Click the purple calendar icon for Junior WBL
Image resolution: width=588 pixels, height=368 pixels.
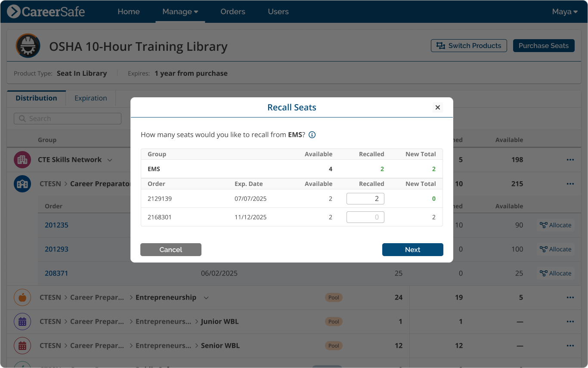(22, 321)
